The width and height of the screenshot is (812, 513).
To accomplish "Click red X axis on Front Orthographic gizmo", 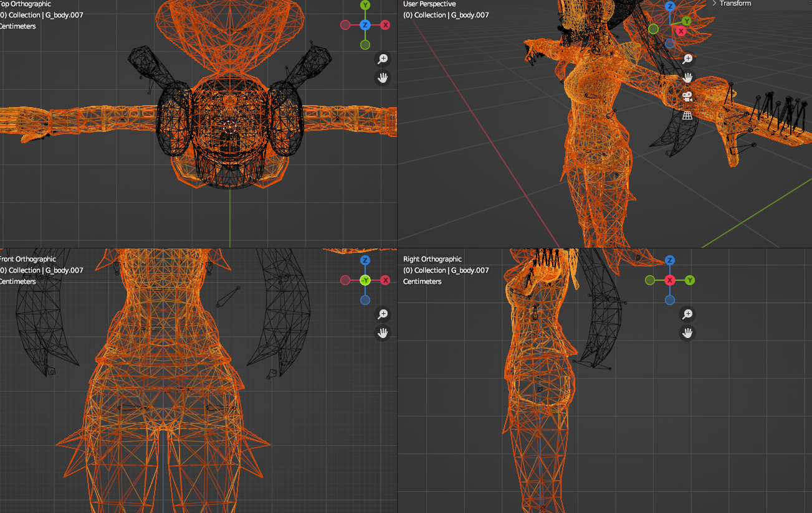I will point(386,280).
